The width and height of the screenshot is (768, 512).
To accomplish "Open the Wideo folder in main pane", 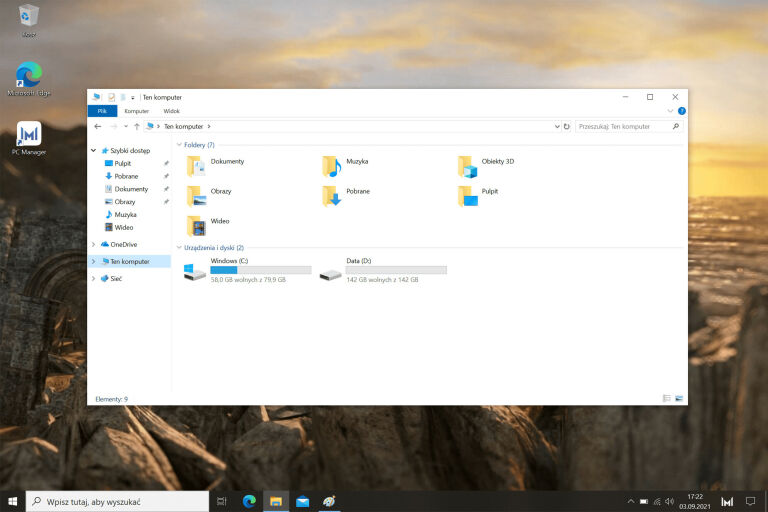I will [x=208, y=226].
